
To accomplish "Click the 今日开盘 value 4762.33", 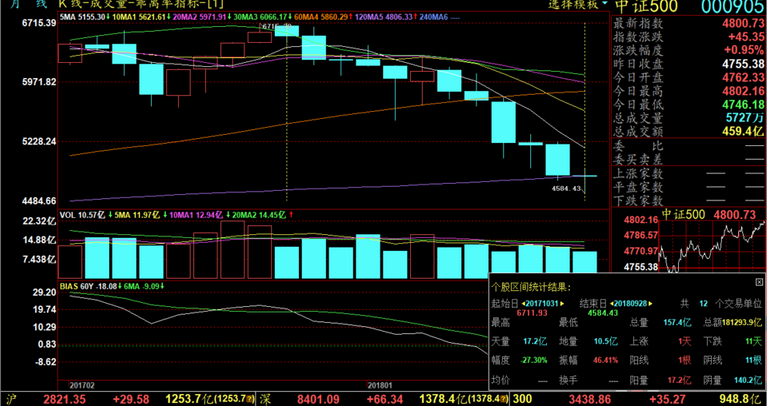I will click(x=743, y=77).
